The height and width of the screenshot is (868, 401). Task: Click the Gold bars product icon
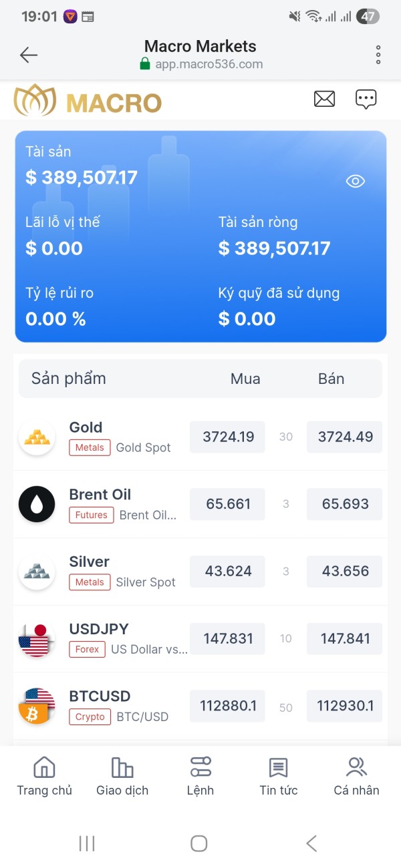click(x=37, y=437)
